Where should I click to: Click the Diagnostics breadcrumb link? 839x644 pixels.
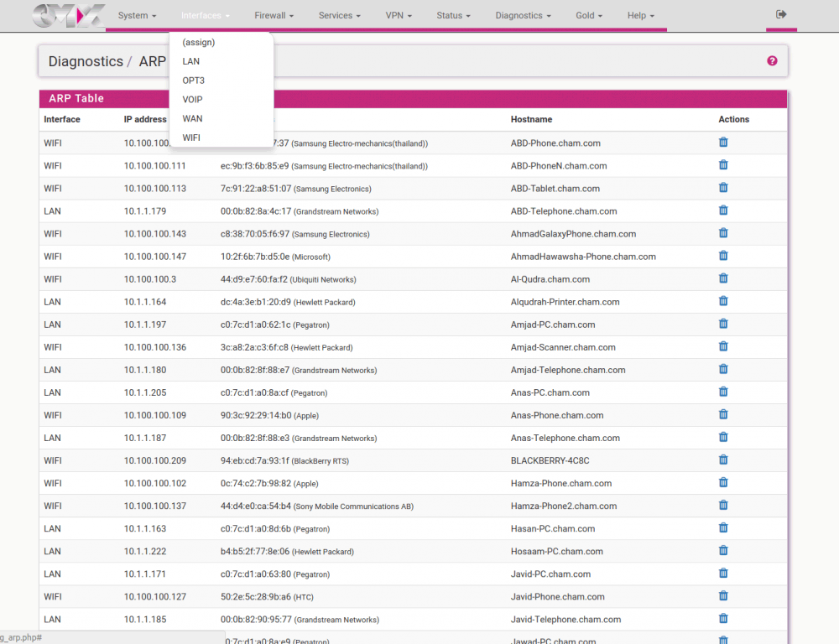click(x=86, y=61)
